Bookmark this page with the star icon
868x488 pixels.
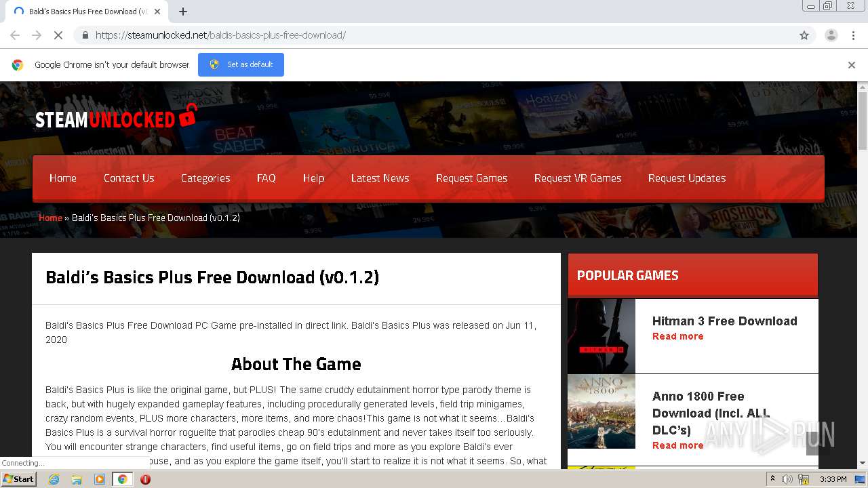click(804, 35)
